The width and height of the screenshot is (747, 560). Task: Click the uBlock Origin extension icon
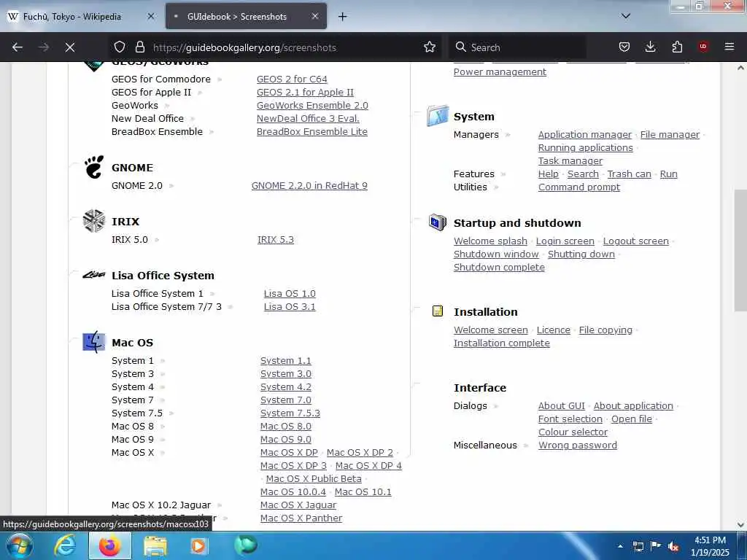point(703,47)
